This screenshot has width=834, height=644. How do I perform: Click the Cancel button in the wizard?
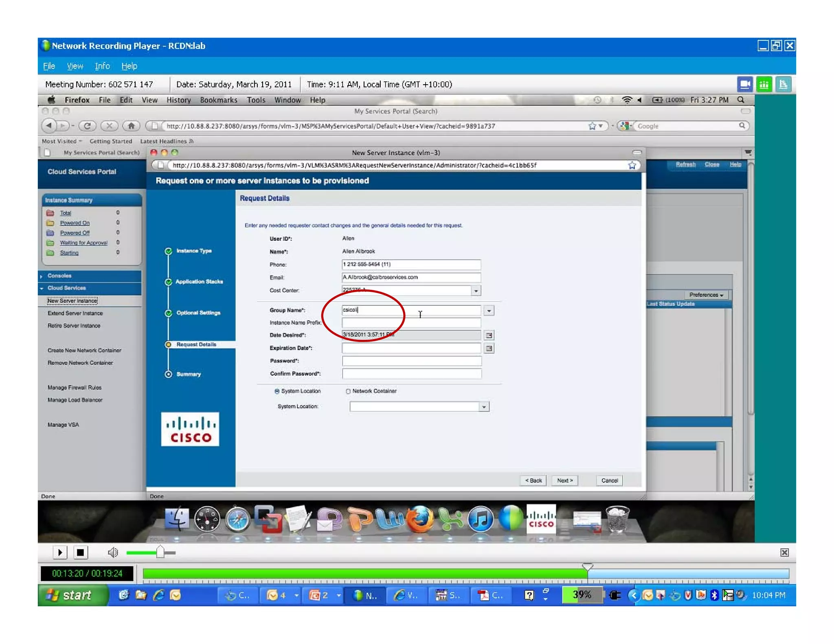(609, 480)
